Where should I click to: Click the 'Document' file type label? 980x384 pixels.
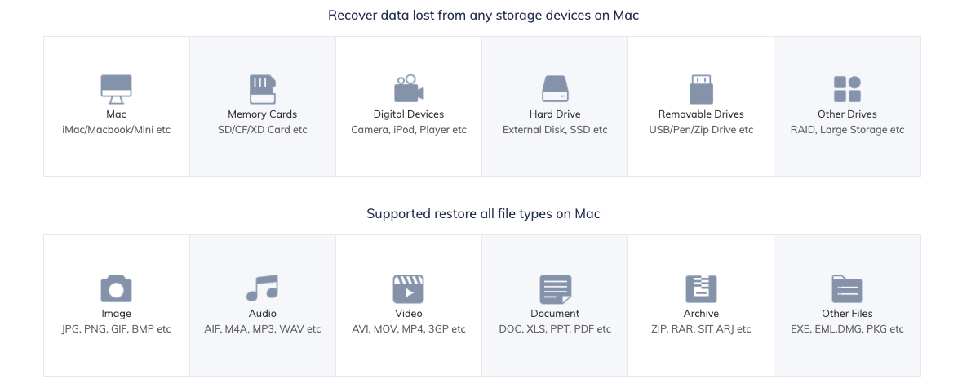pyautogui.click(x=555, y=314)
